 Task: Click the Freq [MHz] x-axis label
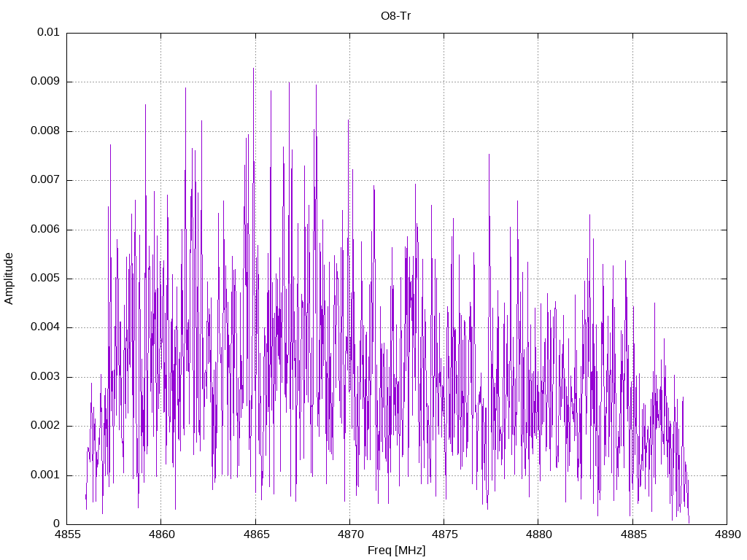pyautogui.click(x=396, y=550)
